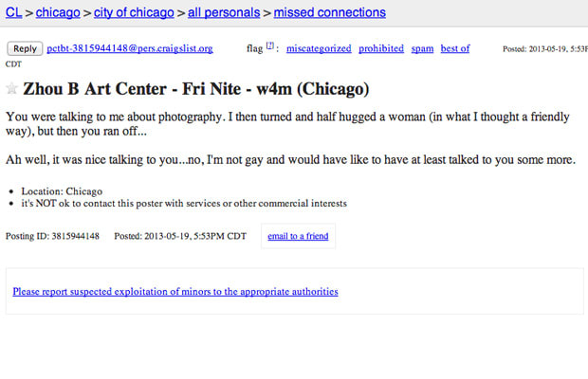Toggle the favorite star beside posting title
The image size is (588, 379).
pos(12,89)
